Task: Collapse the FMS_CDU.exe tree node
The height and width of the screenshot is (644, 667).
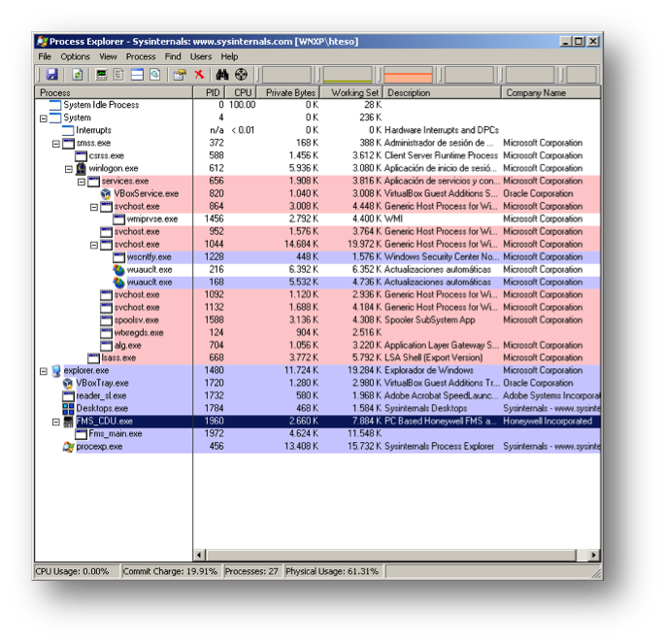Action: 55,423
